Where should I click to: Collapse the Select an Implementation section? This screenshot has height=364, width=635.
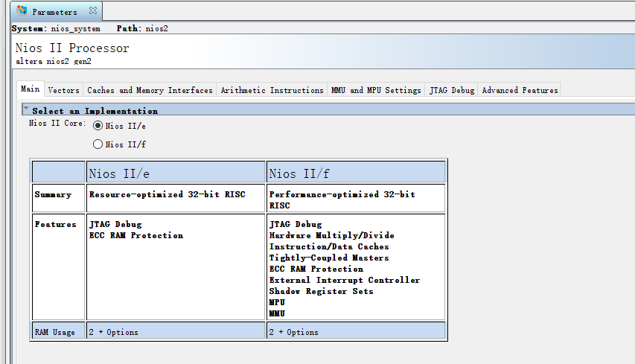tap(26, 109)
